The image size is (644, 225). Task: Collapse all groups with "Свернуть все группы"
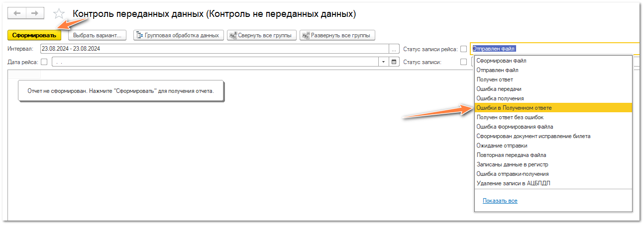(262, 35)
